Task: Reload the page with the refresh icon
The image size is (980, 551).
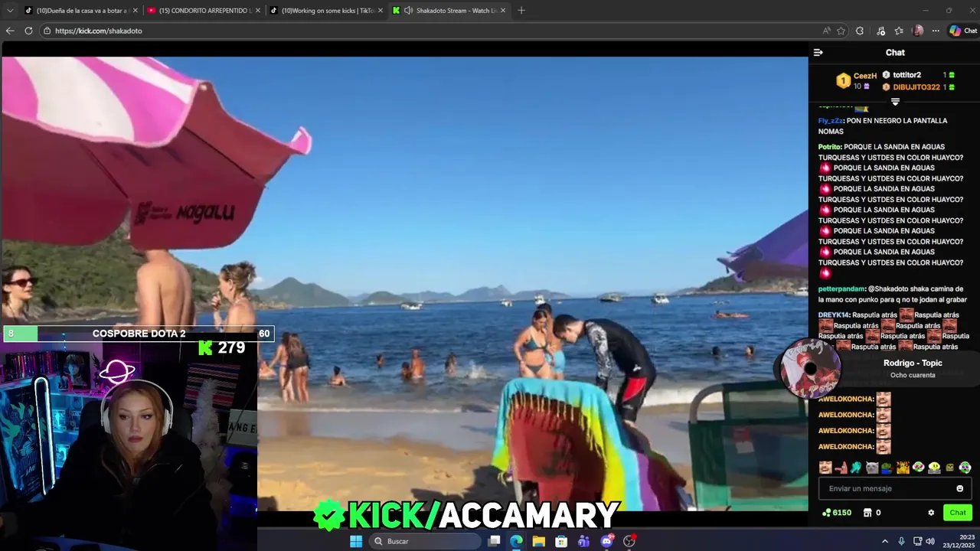Action: (x=28, y=31)
